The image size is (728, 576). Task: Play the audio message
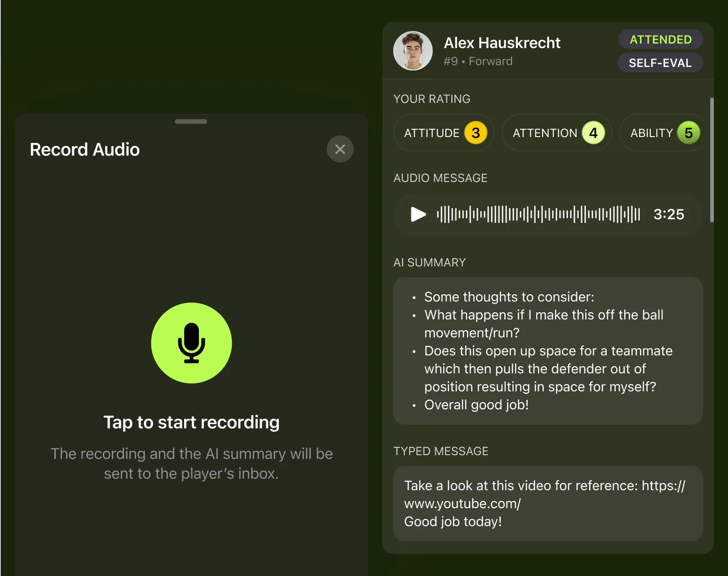(x=418, y=214)
